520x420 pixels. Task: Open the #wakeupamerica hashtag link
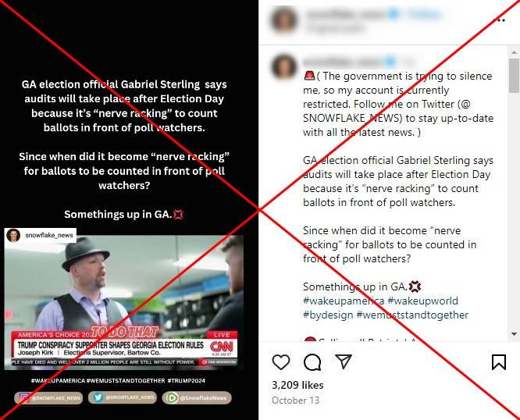point(344,301)
